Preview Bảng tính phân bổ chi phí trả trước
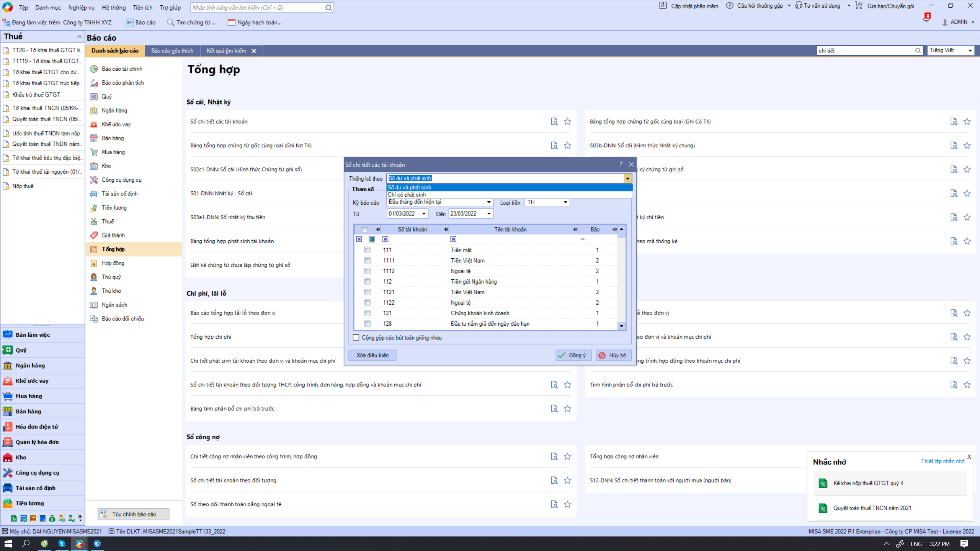Image resolution: width=980 pixels, height=551 pixels. click(554, 409)
